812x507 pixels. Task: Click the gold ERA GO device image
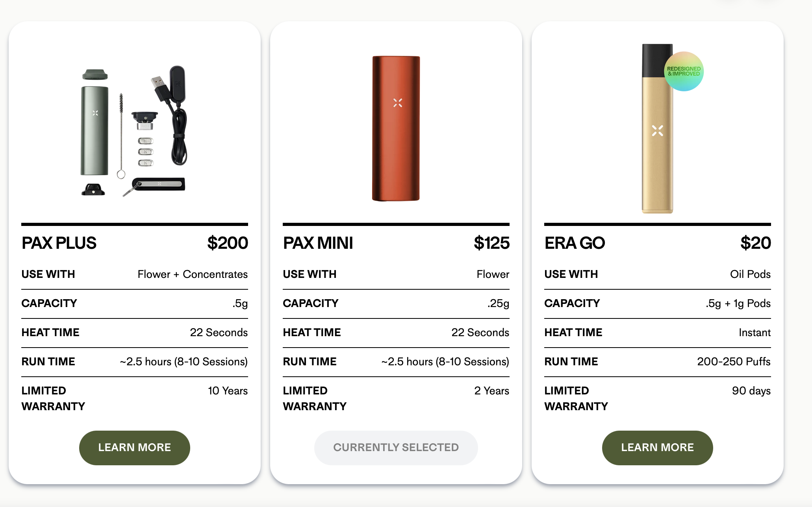coord(657,128)
